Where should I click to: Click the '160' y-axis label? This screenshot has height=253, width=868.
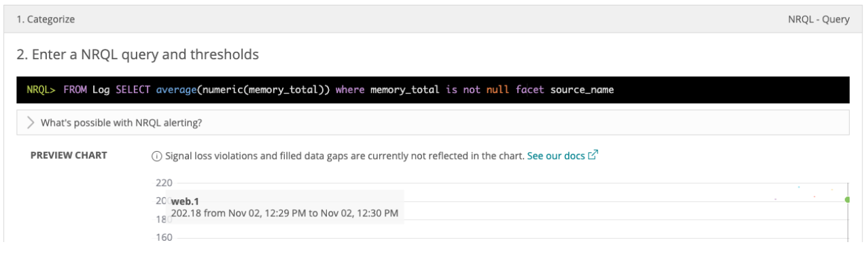click(164, 237)
